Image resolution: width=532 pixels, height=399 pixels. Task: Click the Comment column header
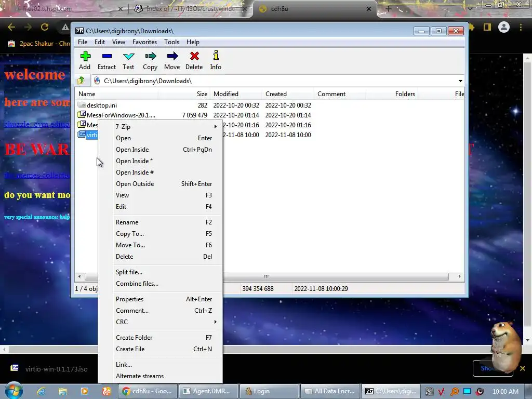(x=340, y=94)
